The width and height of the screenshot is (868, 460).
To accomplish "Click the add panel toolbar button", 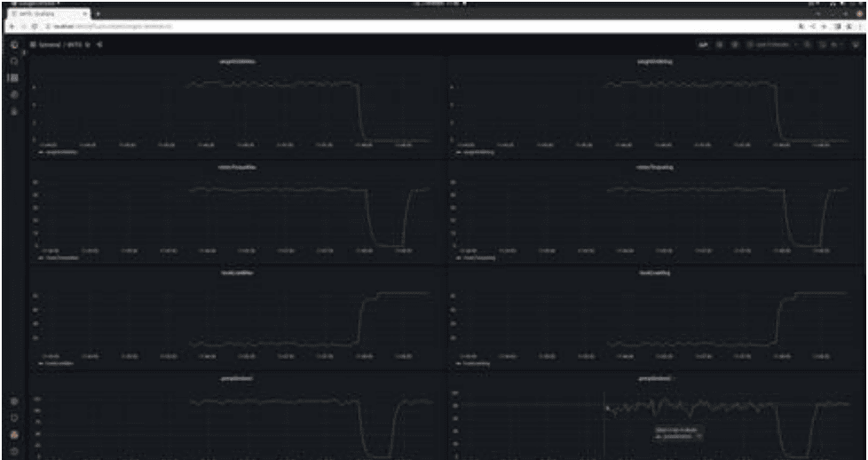I will coord(703,44).
